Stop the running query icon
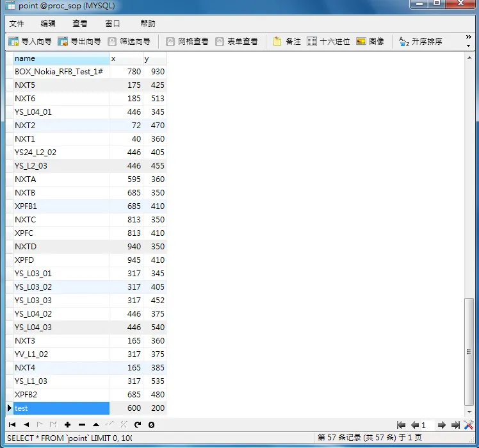 [151, 425]
